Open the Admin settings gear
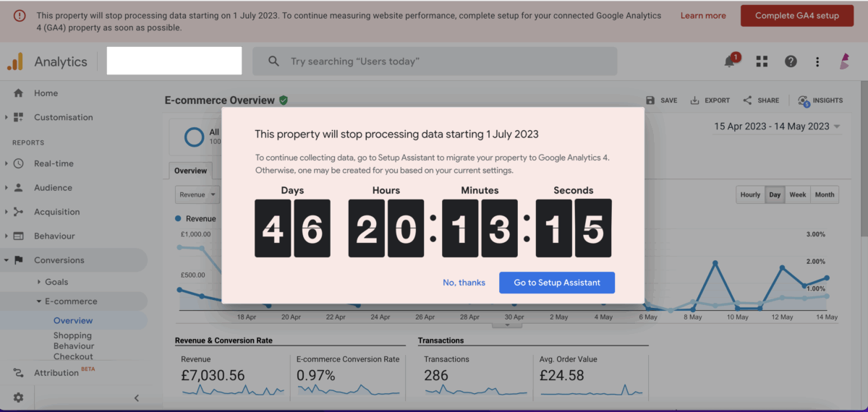Viewport: 868px width, 412px height. 18,398
